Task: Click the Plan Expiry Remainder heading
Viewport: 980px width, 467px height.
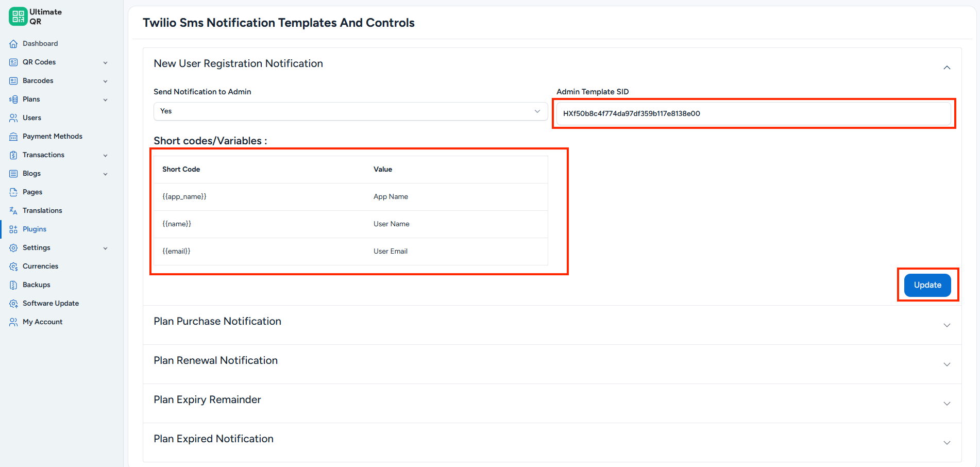Action: coord(207,399)
